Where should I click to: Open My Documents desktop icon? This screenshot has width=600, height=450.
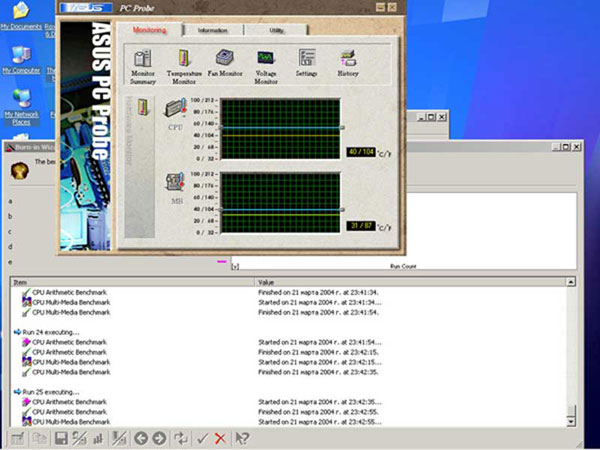tap(21, 16)
